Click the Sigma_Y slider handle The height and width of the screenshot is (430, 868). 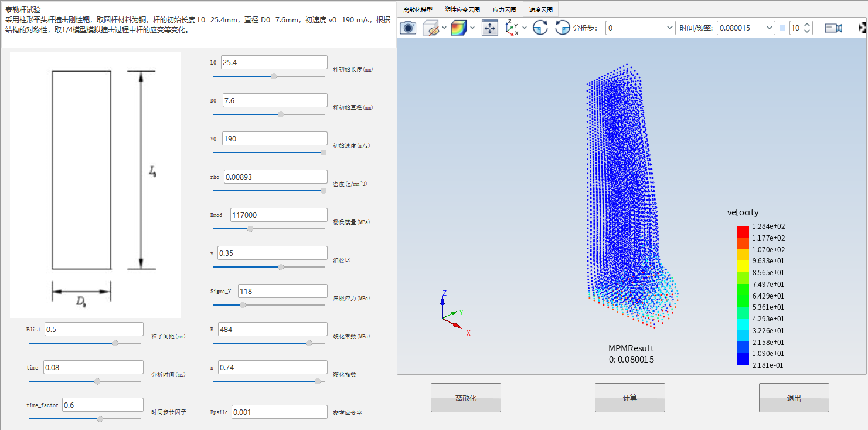[243, 304]
